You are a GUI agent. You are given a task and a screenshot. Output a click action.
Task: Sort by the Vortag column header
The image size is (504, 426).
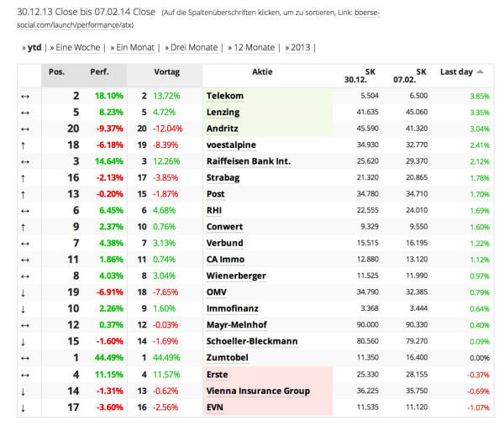[x=166, y=72]
